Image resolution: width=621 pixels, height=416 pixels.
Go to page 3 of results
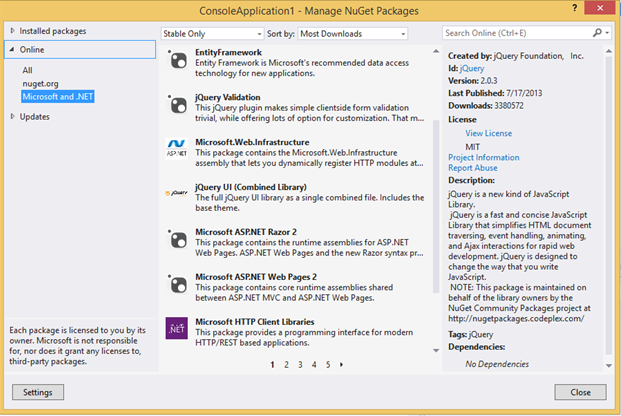click(300, 364)
